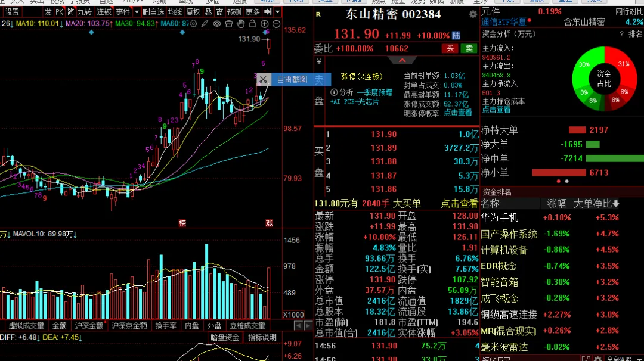Toggle the 九转 indicator

85,13
